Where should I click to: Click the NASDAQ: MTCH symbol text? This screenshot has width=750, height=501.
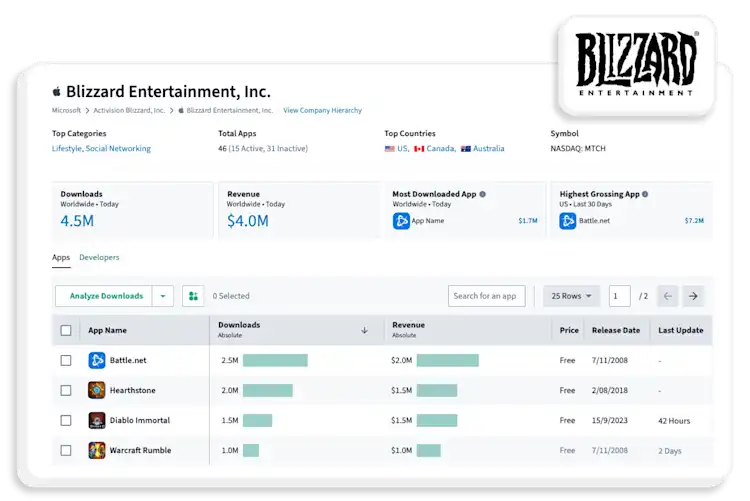pyautogui.click(x=578, y=149)
